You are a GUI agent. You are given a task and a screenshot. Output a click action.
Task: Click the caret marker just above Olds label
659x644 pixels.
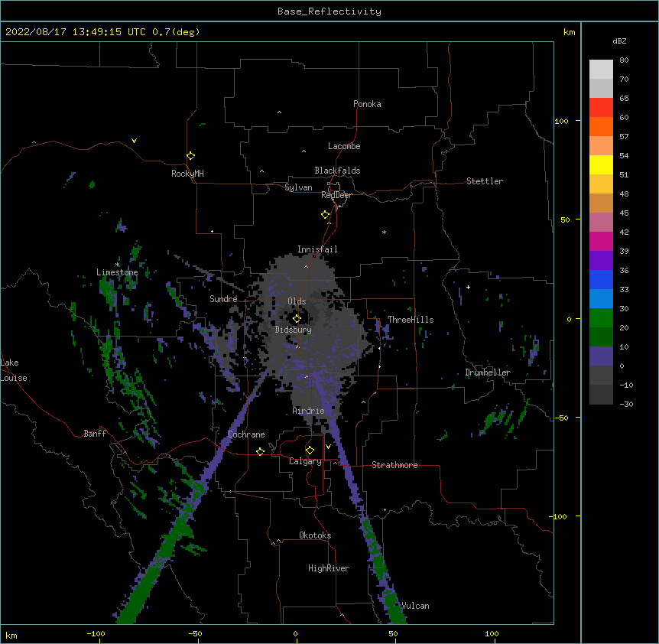coord(306,266)
